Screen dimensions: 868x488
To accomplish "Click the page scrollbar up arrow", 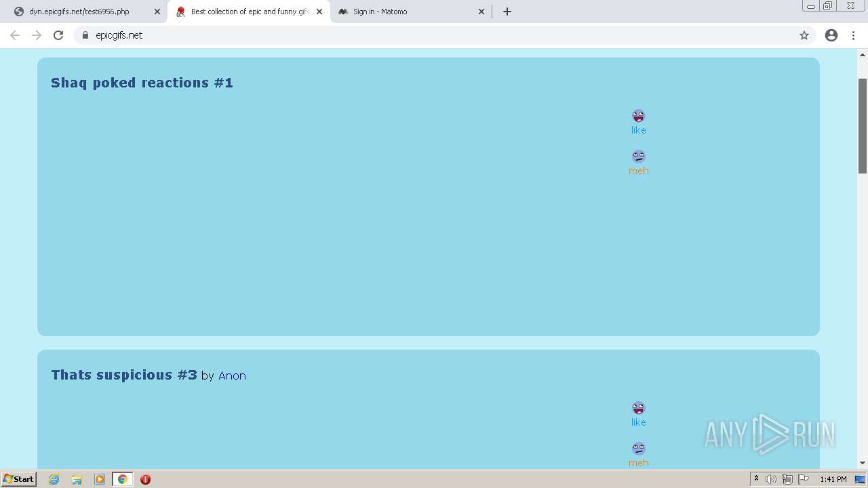I will [x=863, y=54].
